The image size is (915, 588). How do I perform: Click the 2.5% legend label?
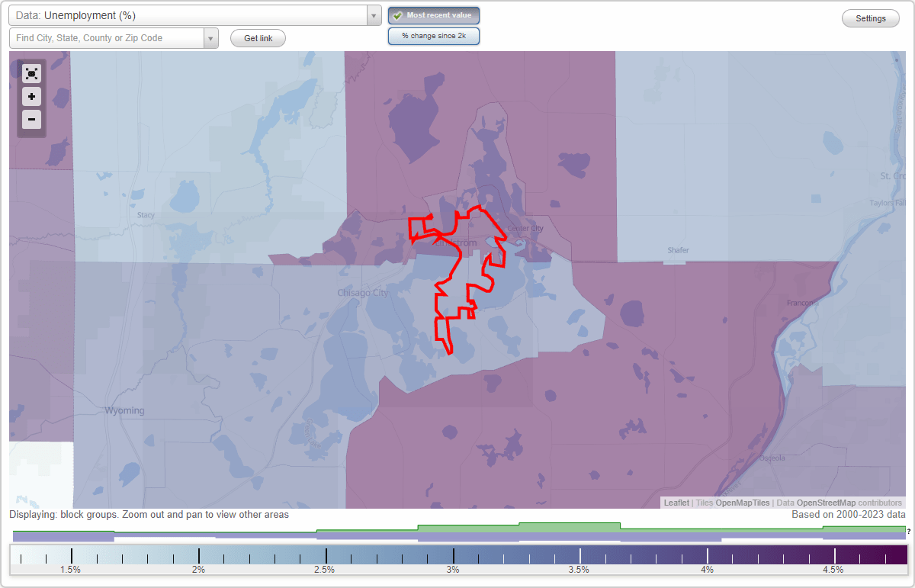tap(325, 569)
